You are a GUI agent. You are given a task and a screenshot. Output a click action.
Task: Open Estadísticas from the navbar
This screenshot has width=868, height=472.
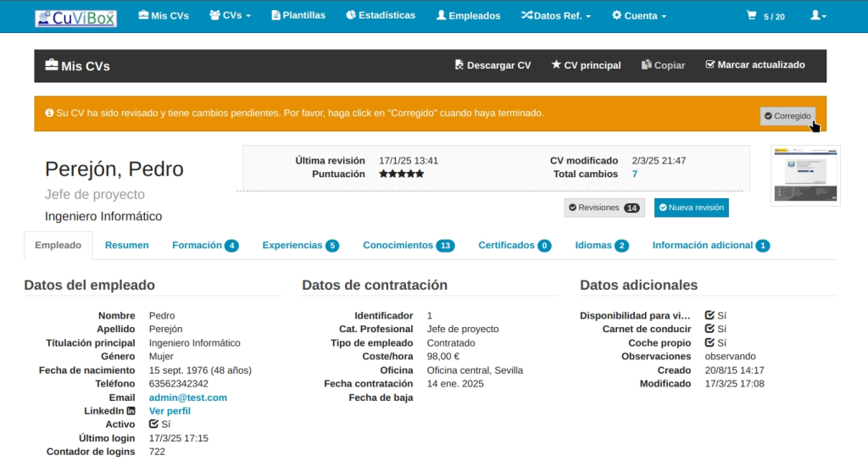(381, 15)
